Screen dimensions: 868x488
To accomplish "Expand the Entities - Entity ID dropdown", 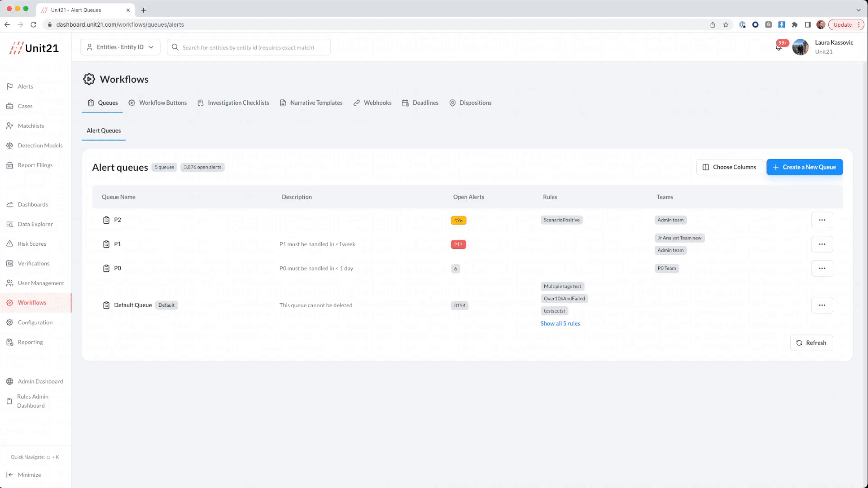I will point(120,47).
